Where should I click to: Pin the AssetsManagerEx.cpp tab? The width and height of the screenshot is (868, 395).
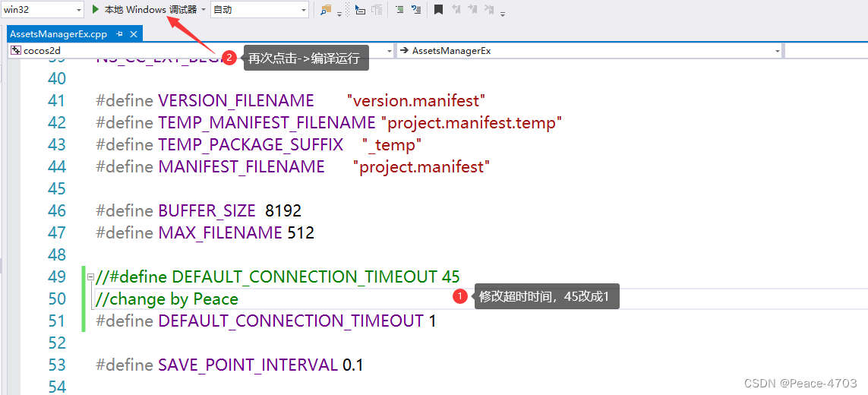click(119, 34)
